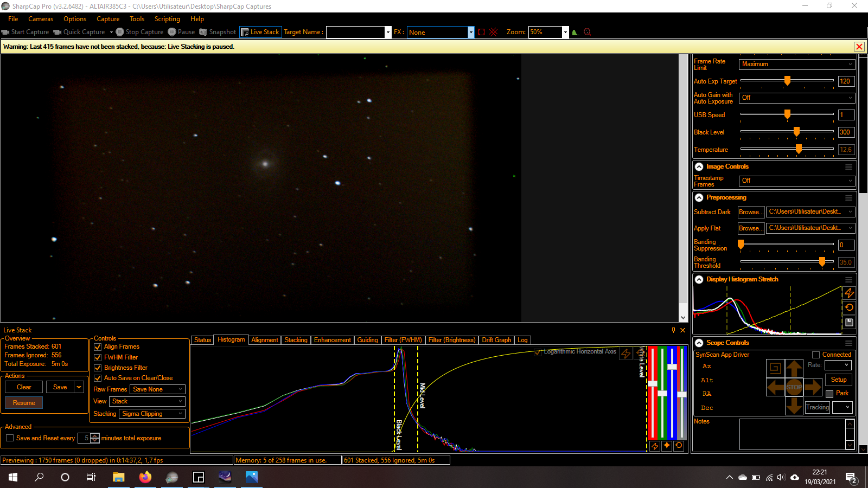This screenshot has width=868, height=488.
Task: Toggle the FWHM Filter checkbox
Action: pos(98,357)
